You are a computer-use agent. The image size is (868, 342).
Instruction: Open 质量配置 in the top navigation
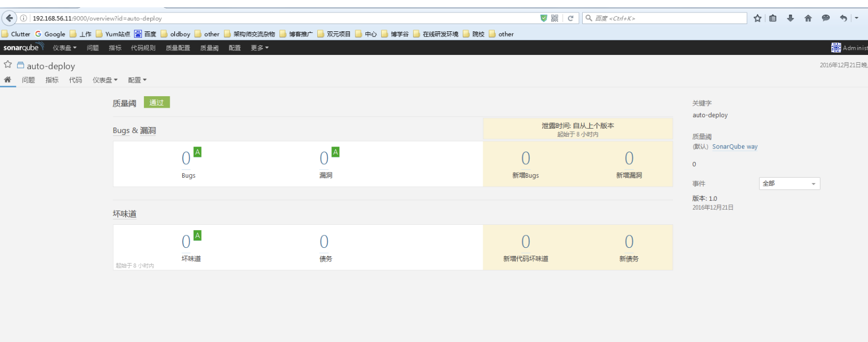[178, 48]
